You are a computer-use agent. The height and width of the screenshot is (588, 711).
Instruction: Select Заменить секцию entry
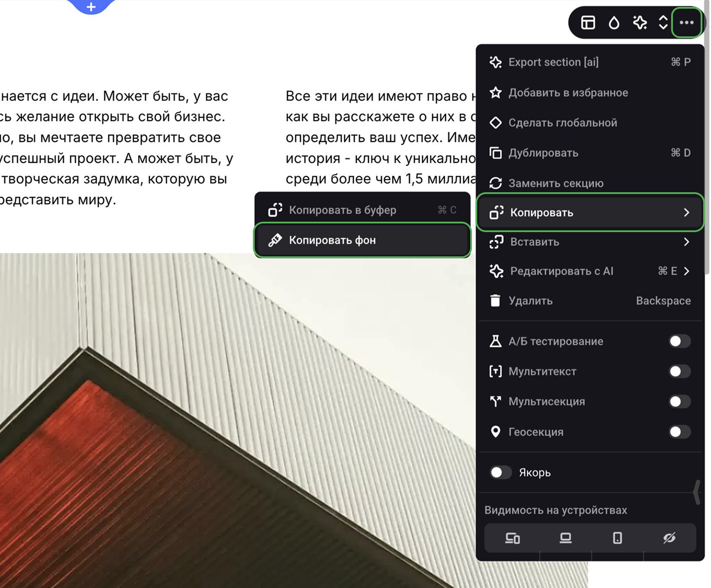590,183
